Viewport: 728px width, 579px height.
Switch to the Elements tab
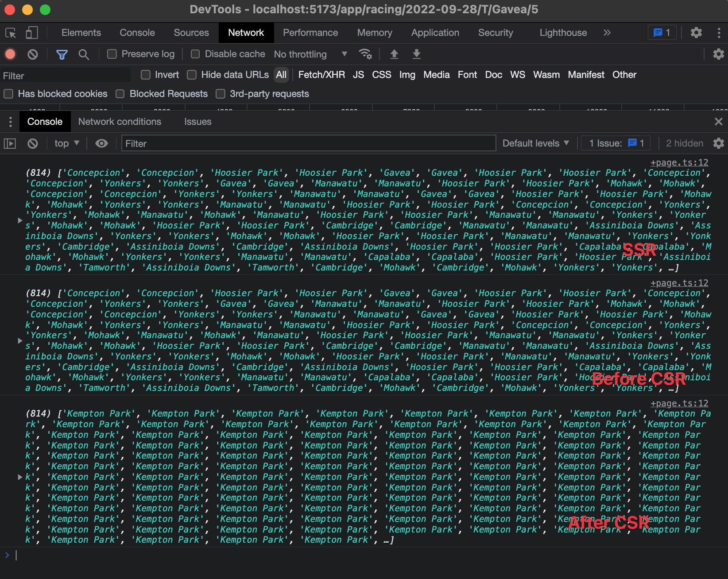pyautogui.click(x=81, y=33)
